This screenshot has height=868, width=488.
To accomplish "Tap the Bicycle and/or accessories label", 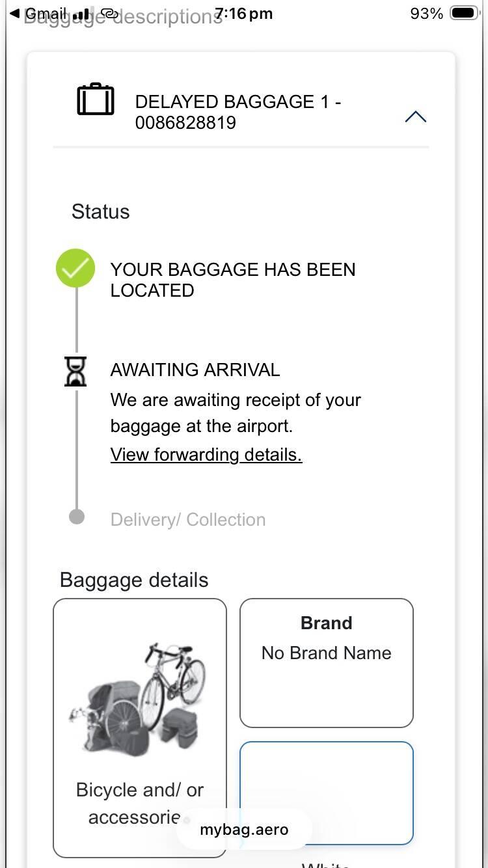I will click(x=139, y=803).
